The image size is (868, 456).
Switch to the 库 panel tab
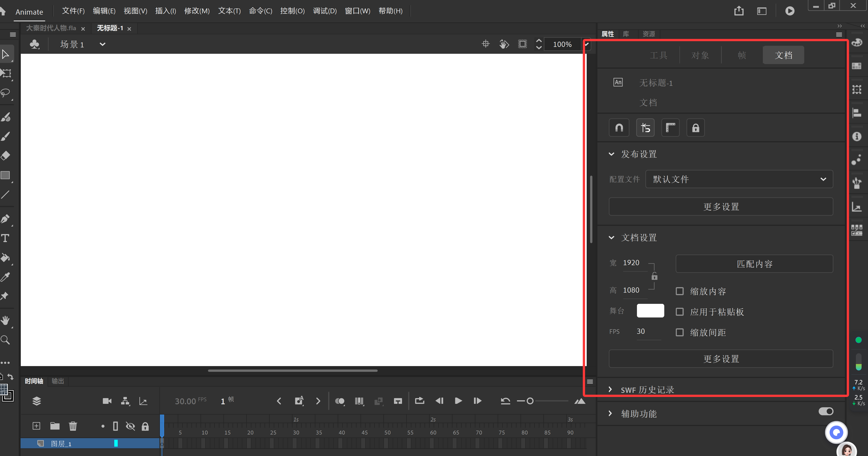pyautogui.click(x=626, y=34)
